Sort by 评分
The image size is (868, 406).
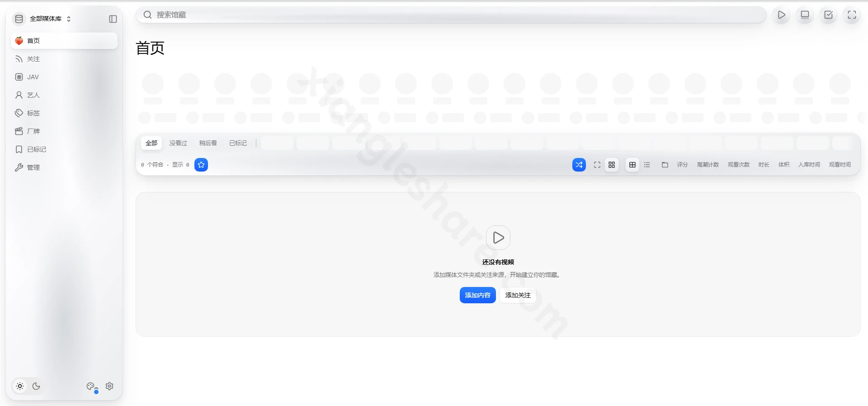point(683,165)
